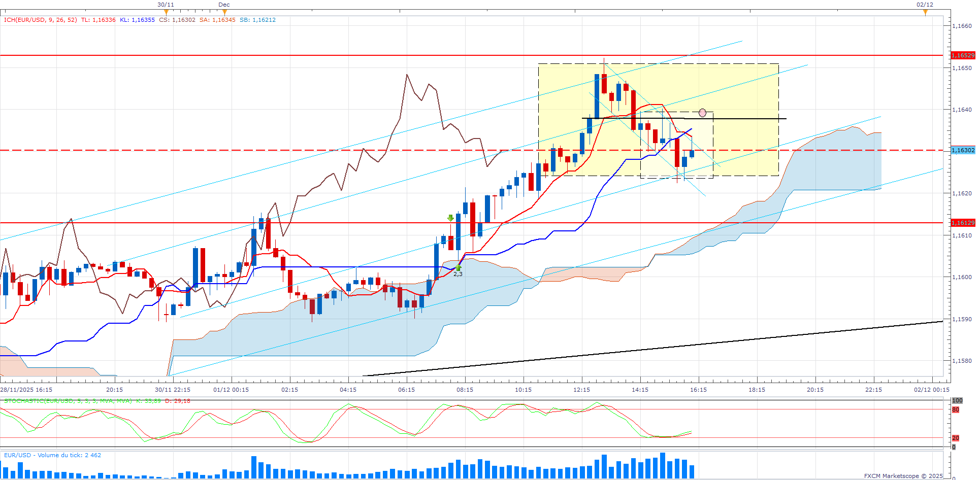Click the SA: 1,16345 value
980x480 pixels.
(x=217, y=20)
